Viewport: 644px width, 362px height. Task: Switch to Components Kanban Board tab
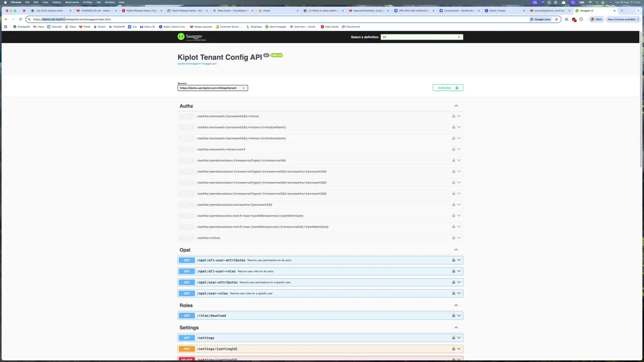tap(459, 11)
